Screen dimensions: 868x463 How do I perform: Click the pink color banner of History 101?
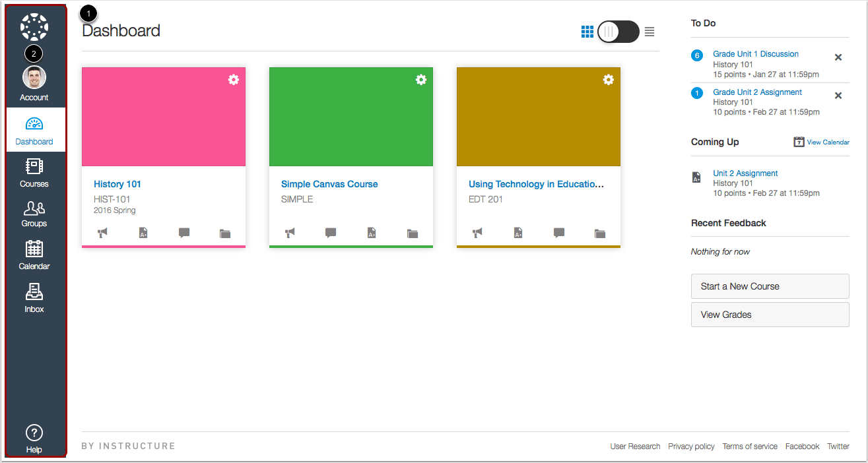point(163,116)
